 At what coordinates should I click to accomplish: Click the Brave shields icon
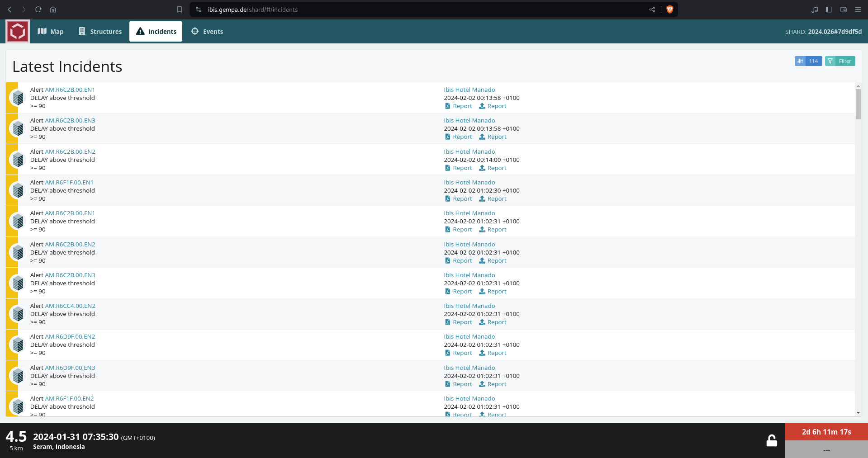click(x=670, y=9)
